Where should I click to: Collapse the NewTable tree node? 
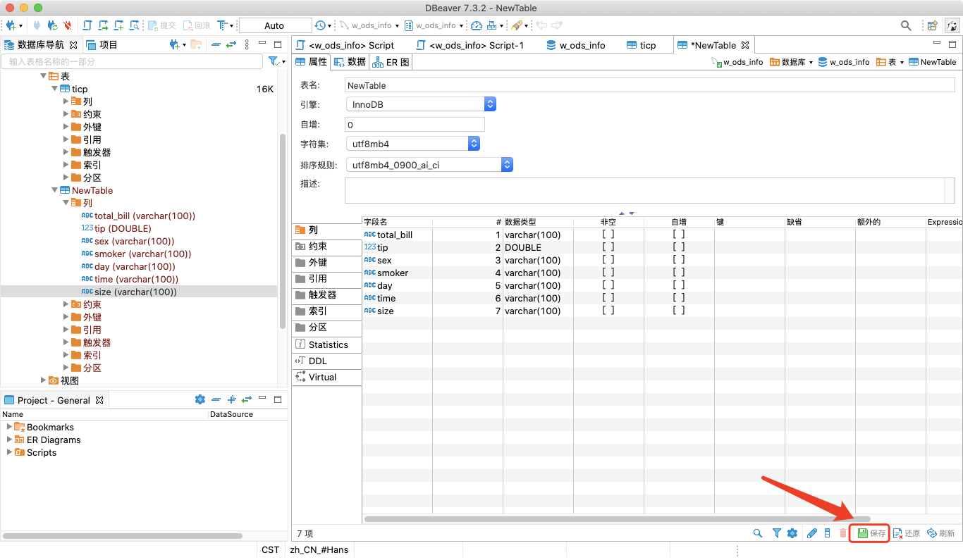click(54, 190)
